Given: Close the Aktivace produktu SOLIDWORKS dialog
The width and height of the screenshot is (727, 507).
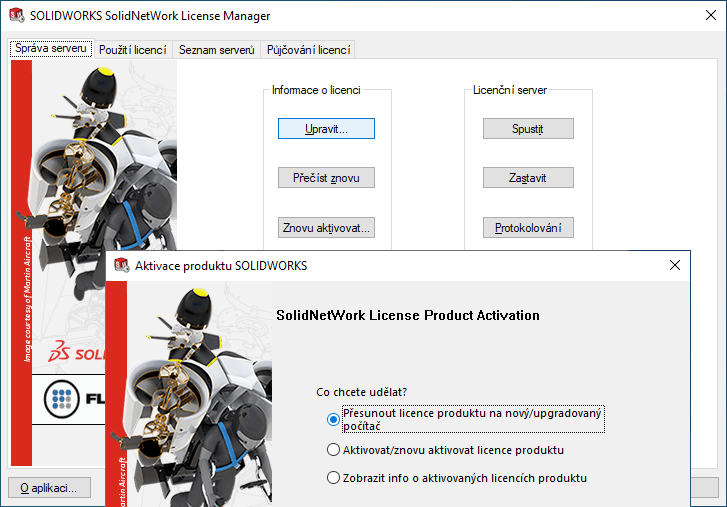Looking at the screenshot, I should tap(675, 265).
